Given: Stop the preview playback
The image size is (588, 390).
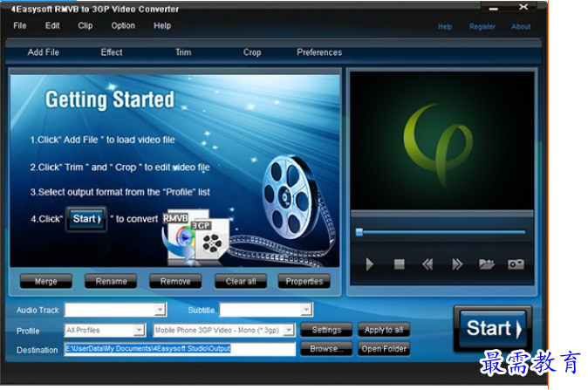Looking at the screenshot, I should point(399,264).
